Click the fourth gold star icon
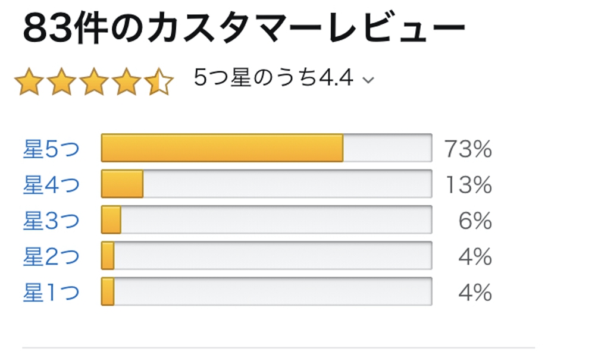595x364 pixels. click(x=126, y=82)
